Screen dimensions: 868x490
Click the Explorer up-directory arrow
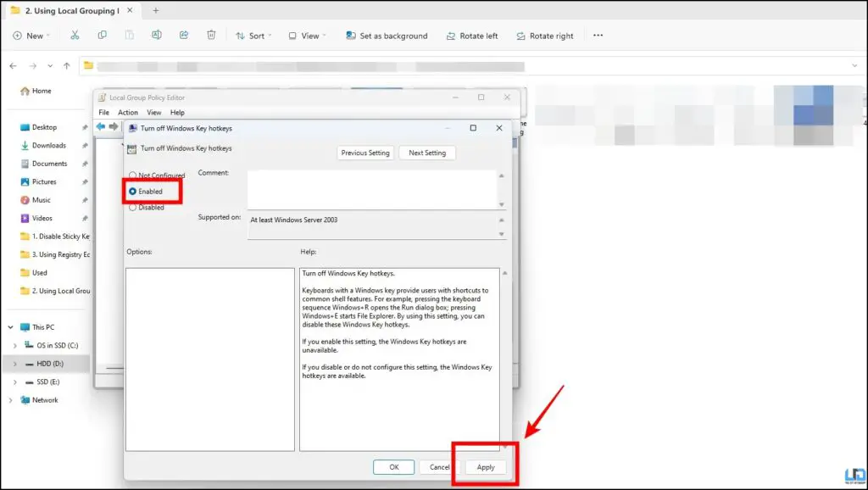[x=67, y=66]
